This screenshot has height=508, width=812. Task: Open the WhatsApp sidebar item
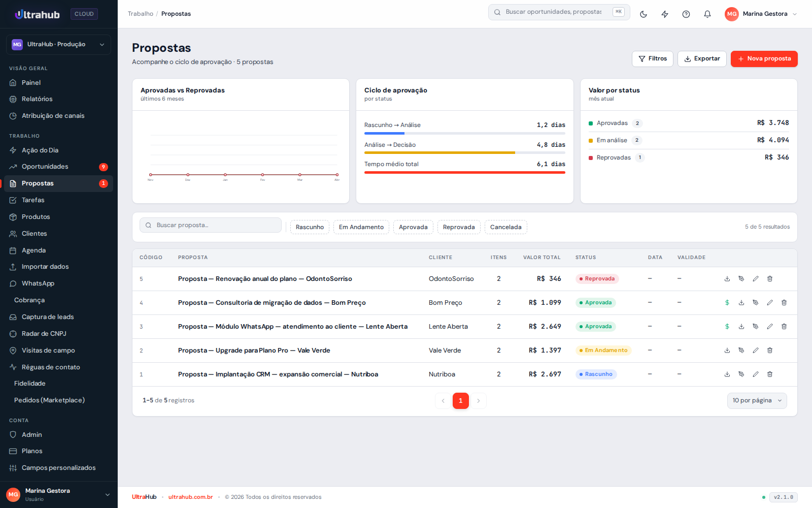pyautogui.click(x=58, y=283)
